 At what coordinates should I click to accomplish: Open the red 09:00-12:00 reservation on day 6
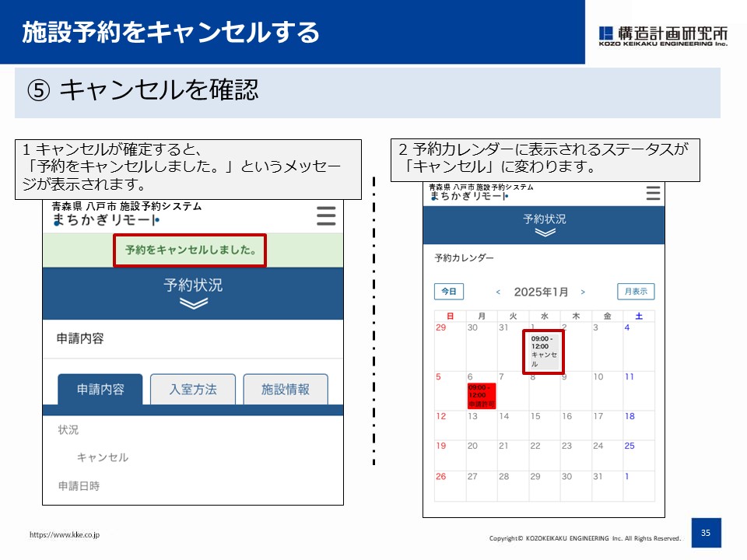pos(481,395)
